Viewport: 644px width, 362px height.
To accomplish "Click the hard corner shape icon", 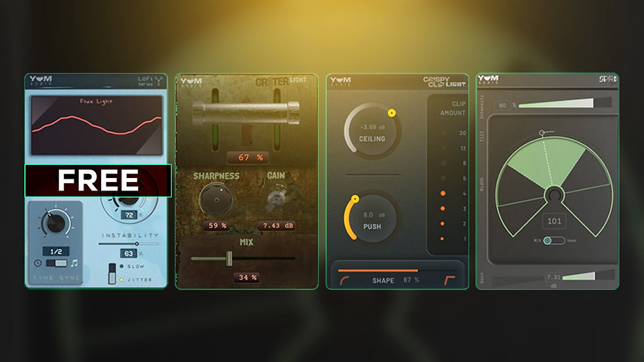I will [449, 281].
